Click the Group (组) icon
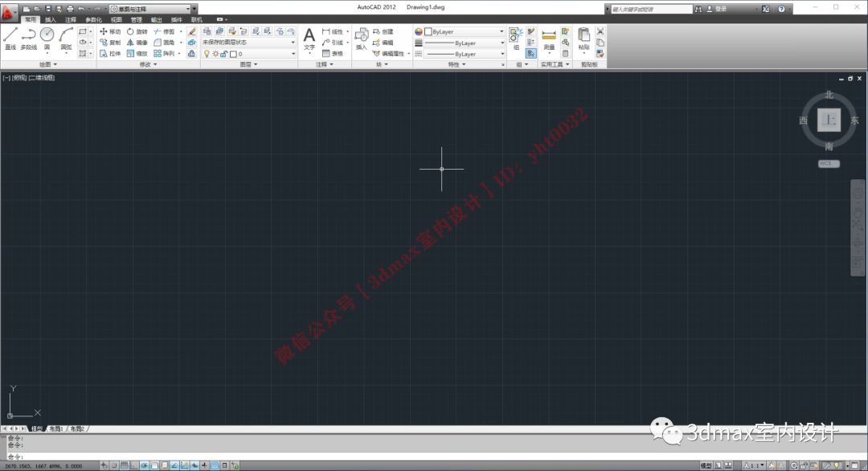Viewport: 868px width, 471px height. pos(515,39)
